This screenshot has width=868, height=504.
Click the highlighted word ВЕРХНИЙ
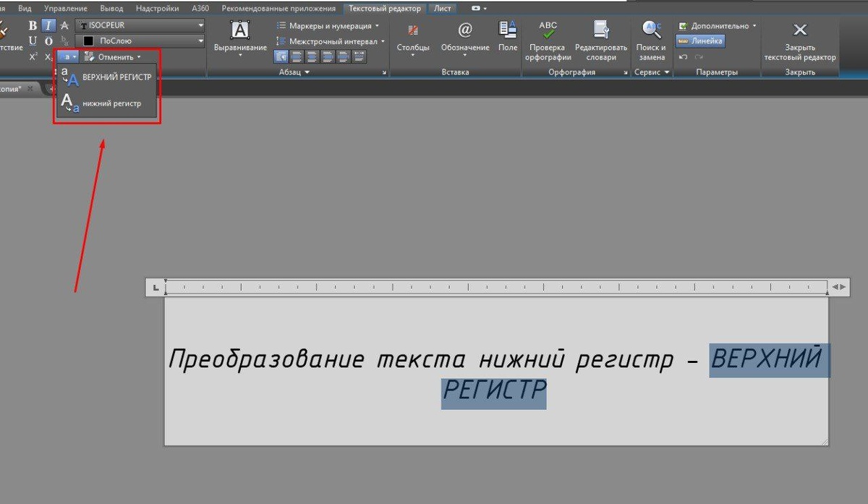766,359
